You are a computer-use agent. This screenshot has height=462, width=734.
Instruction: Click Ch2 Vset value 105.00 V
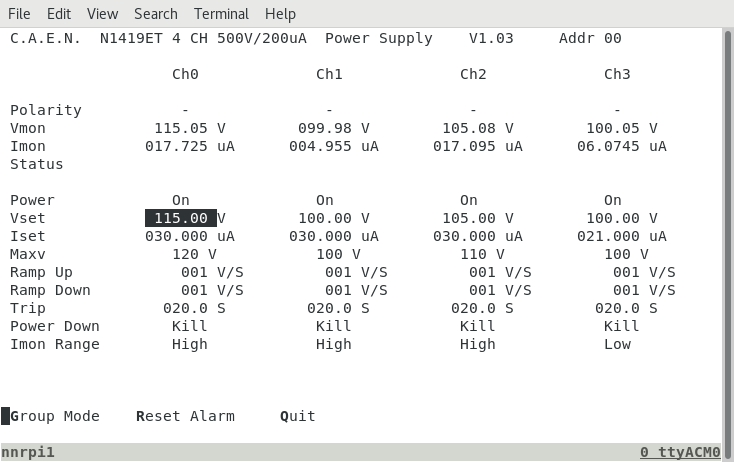point(478,218)
